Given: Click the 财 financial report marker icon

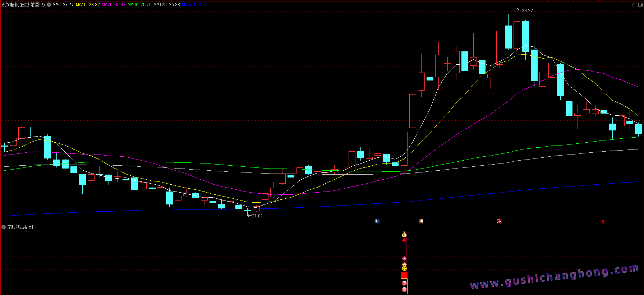Looking at the screenshot, I should (x=377, y=221).
